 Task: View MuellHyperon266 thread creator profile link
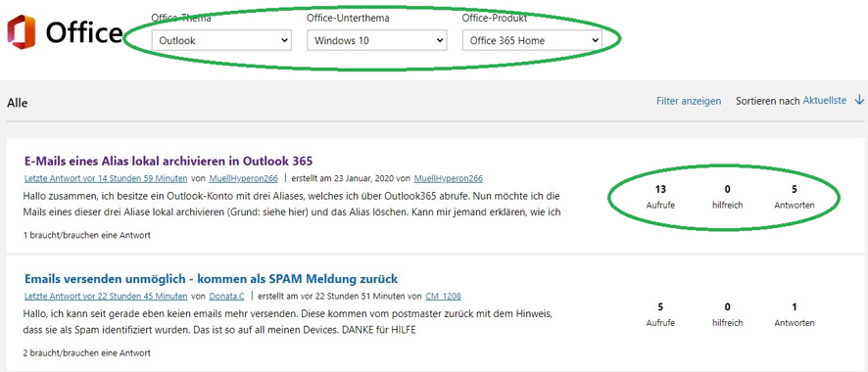449,178
